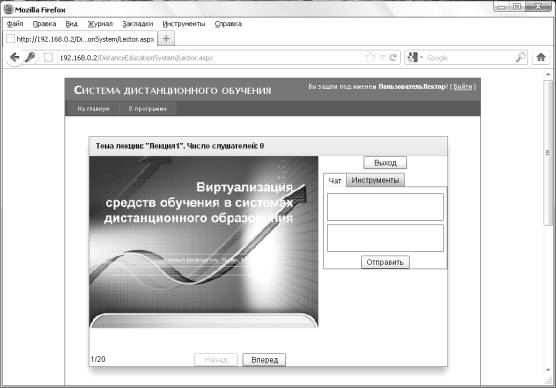Advance slide with Вперед button

pos(264,360)
